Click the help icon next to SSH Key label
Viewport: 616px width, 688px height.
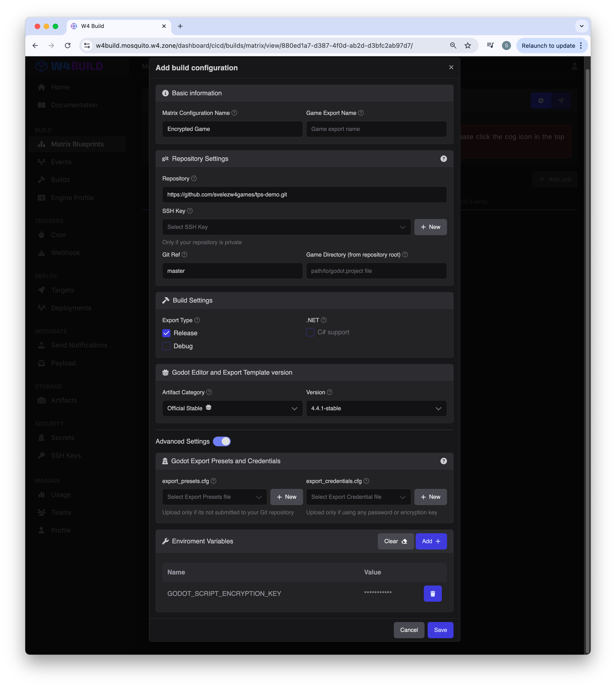[190, 211]
